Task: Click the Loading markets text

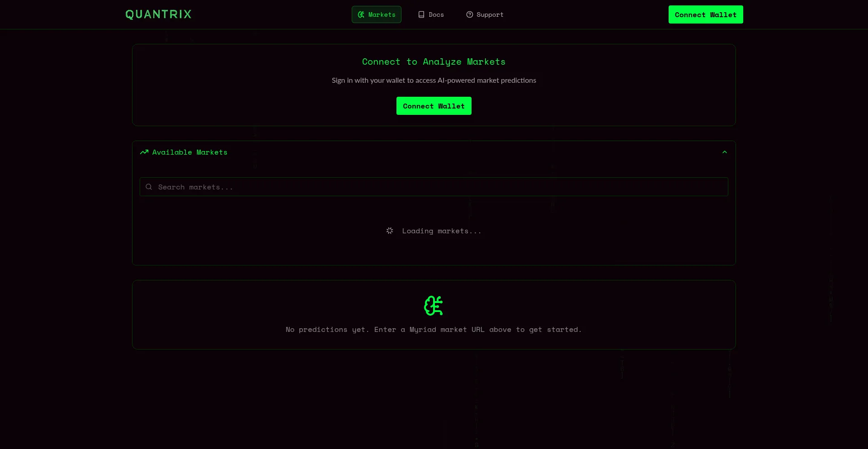Action: 441,231
